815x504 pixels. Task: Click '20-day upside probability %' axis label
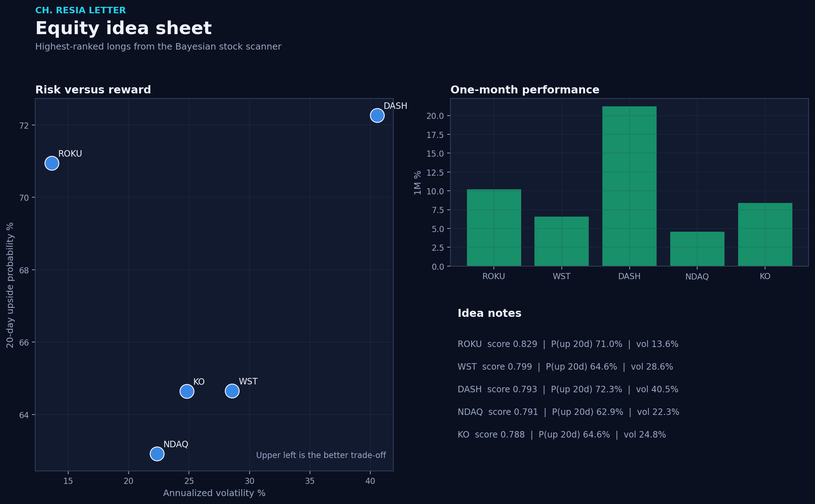click(10, 285)
